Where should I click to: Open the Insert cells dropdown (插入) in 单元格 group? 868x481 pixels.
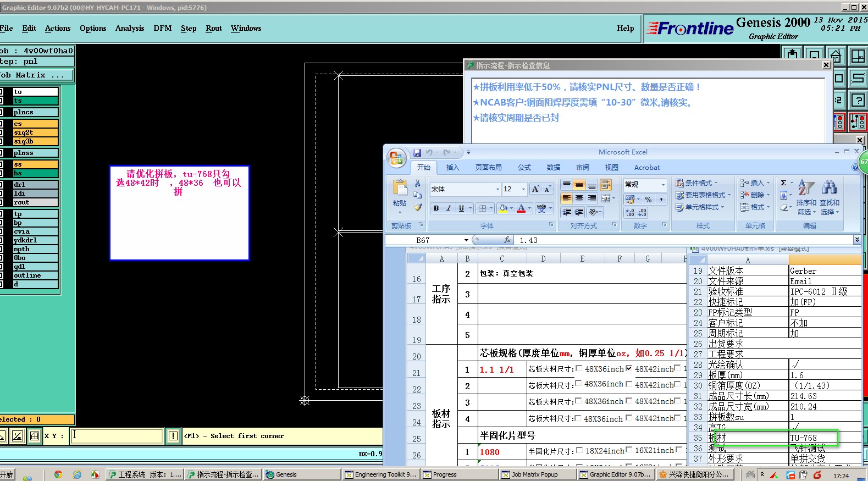tap(754, 183)
